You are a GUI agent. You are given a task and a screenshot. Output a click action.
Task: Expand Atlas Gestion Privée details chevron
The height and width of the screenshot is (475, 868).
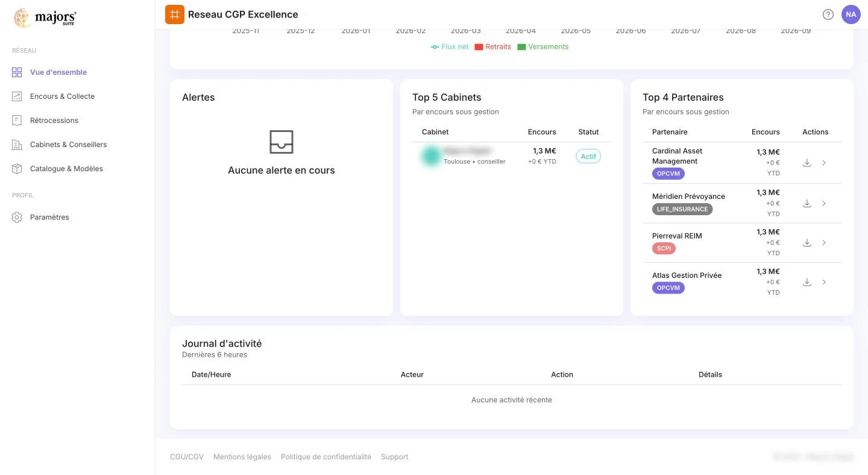coord(824,282)
